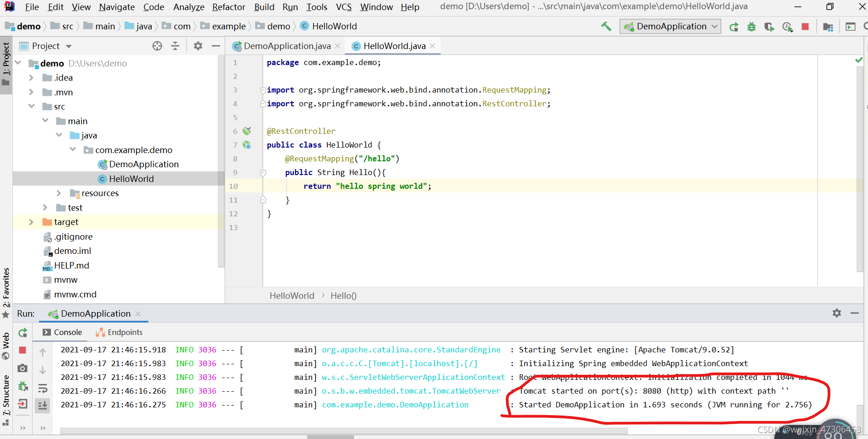868x439 pixels.
Task: Open the Navigate menu
Action: (117, 7)
